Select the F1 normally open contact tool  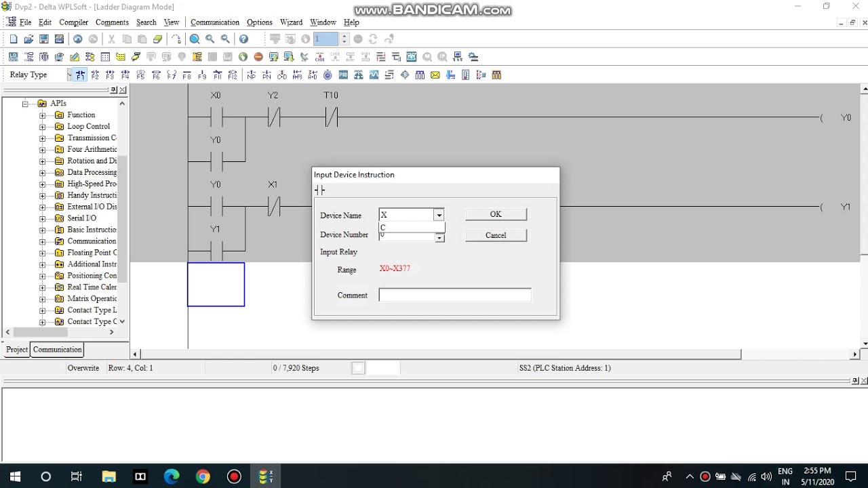tap(80, 75)
